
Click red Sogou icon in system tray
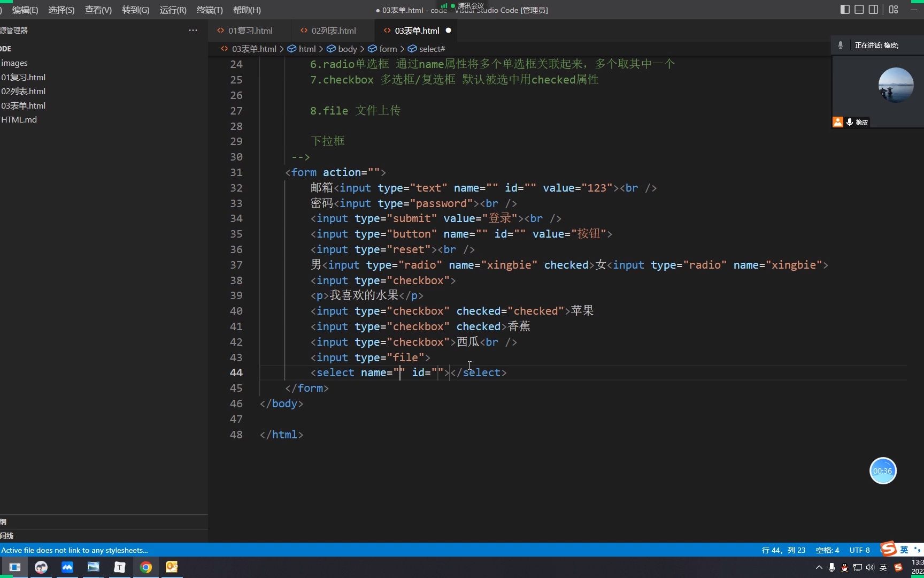[898, 568]
